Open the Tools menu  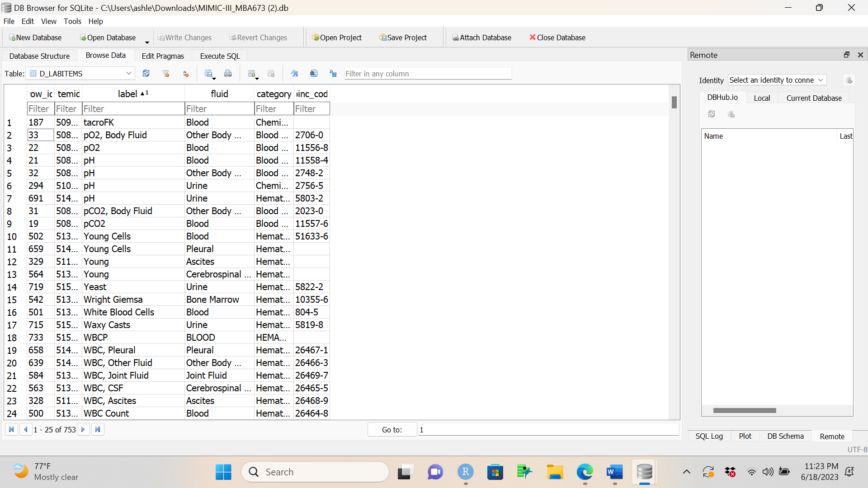click(x=72, y=21)
